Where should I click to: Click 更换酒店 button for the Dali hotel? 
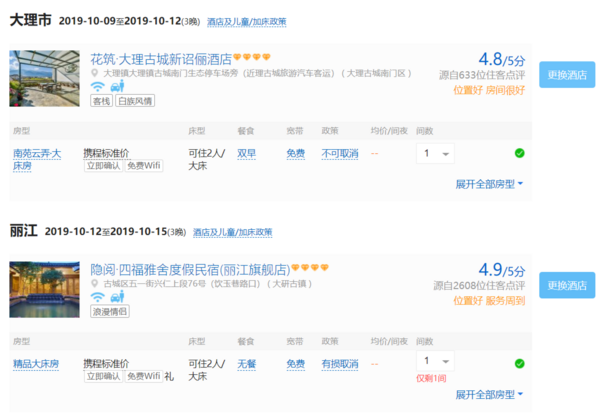(567, 75)
